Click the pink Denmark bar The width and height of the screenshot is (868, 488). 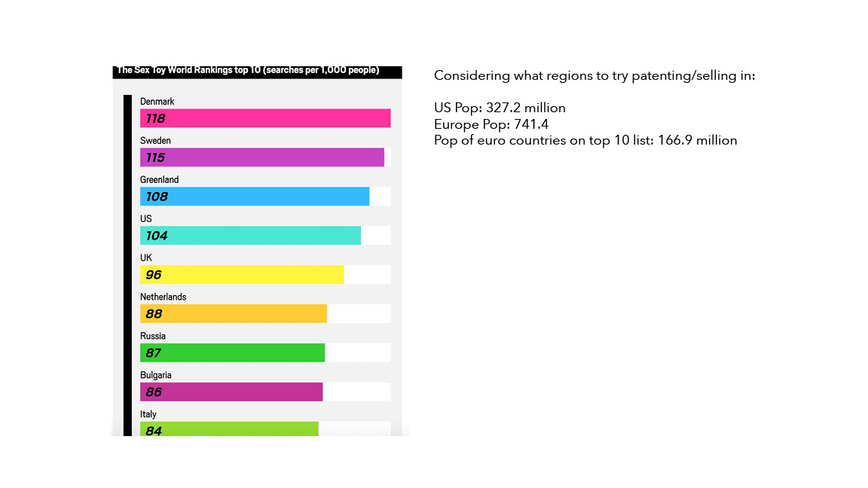[x=265, y=118]
